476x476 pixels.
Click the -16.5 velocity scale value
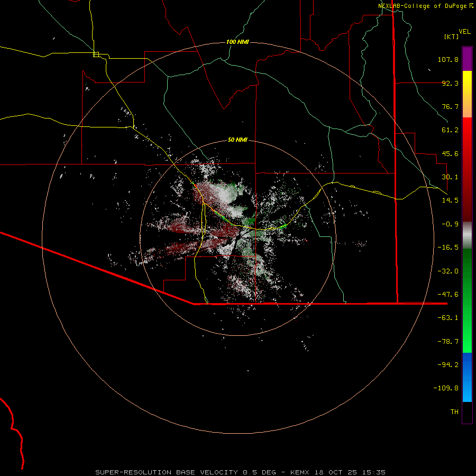pos(448,248)
